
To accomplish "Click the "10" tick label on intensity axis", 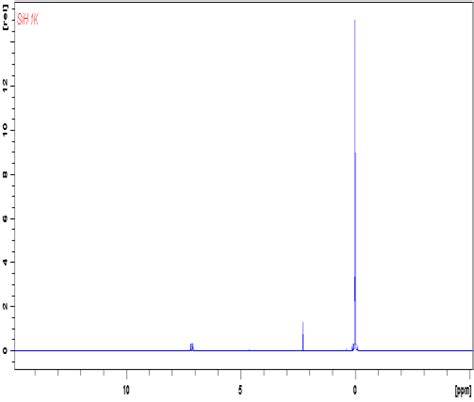I will point(5,130).
